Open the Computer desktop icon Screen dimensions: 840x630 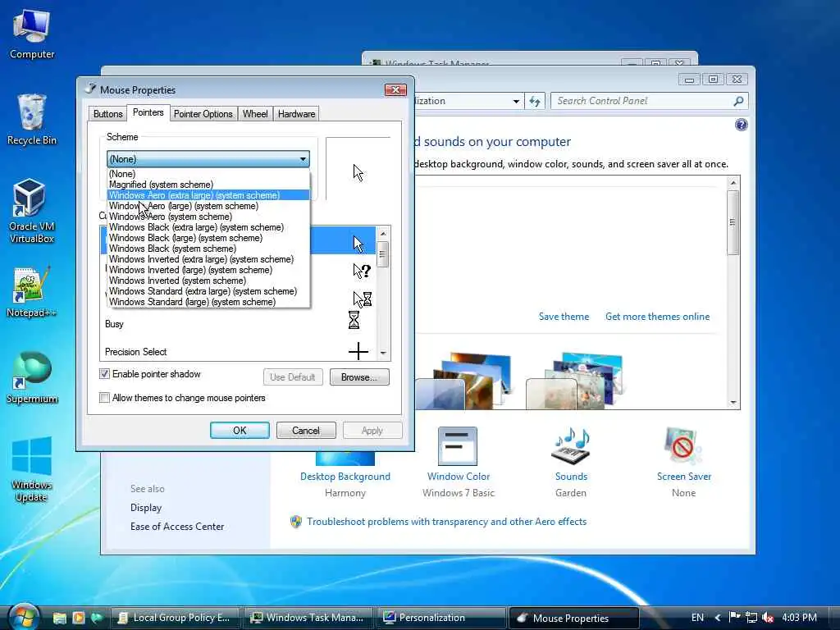coord(32,33)
